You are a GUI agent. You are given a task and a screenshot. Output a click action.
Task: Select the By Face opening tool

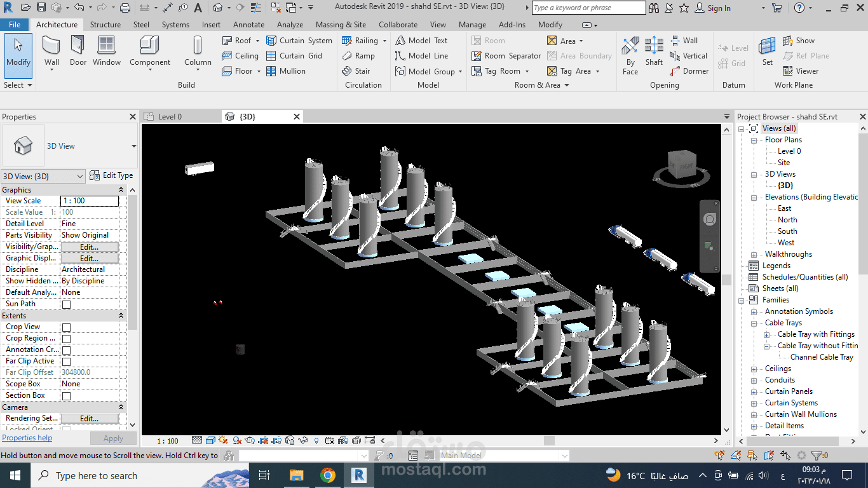630,56
